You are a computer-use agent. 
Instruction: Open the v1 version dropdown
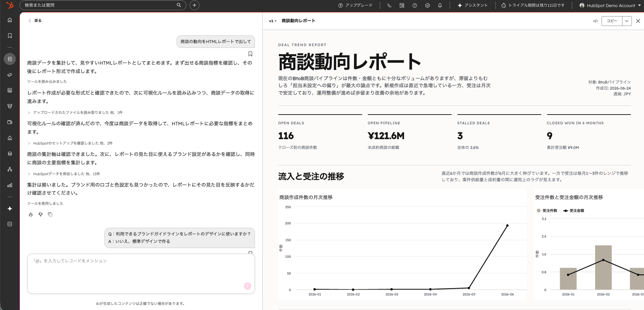272,21
